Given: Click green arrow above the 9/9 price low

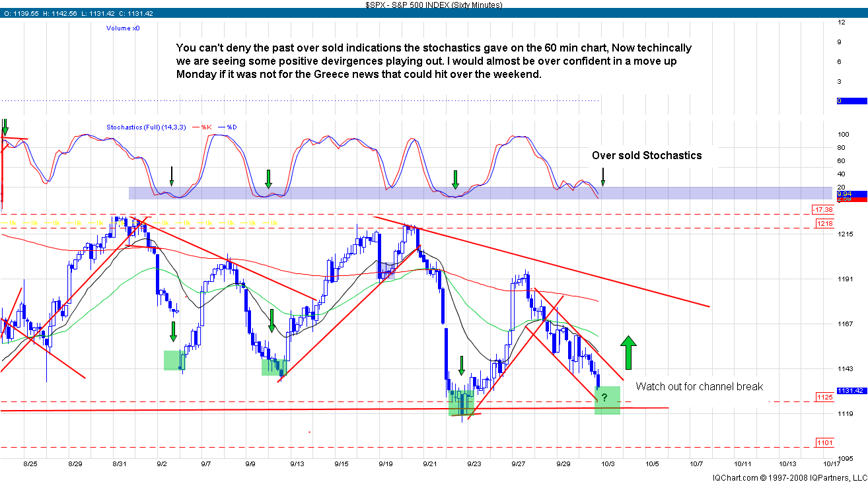Looking at the screenshot, I should tap(271, 320).
